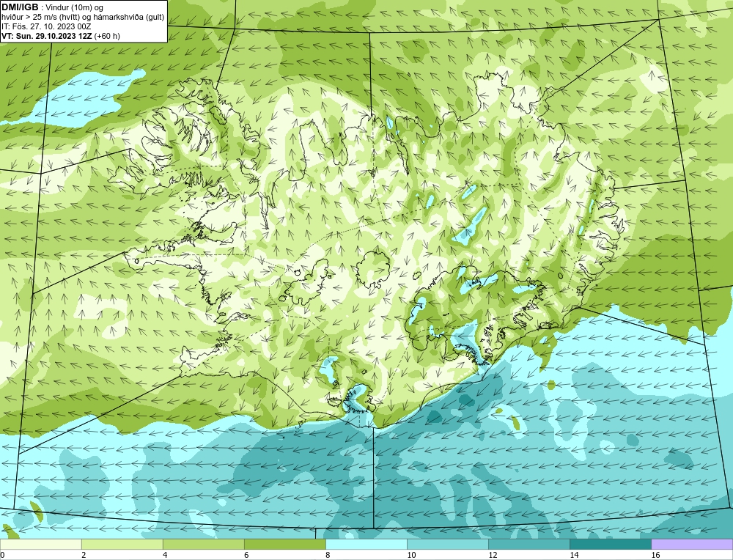Click the 12–14 m/s teal legend swatch

(x=528, y=544)
